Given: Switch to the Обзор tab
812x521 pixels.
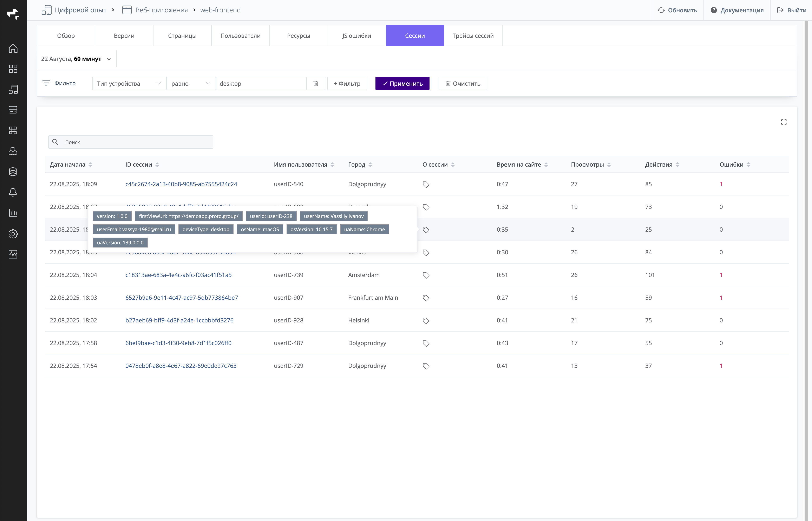Looking at the screenshot, I should tap(66, 36).
